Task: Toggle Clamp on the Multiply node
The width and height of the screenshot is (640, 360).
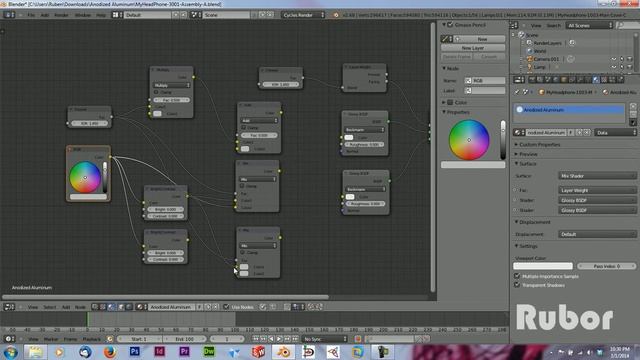Action: (x=156, y=92)
